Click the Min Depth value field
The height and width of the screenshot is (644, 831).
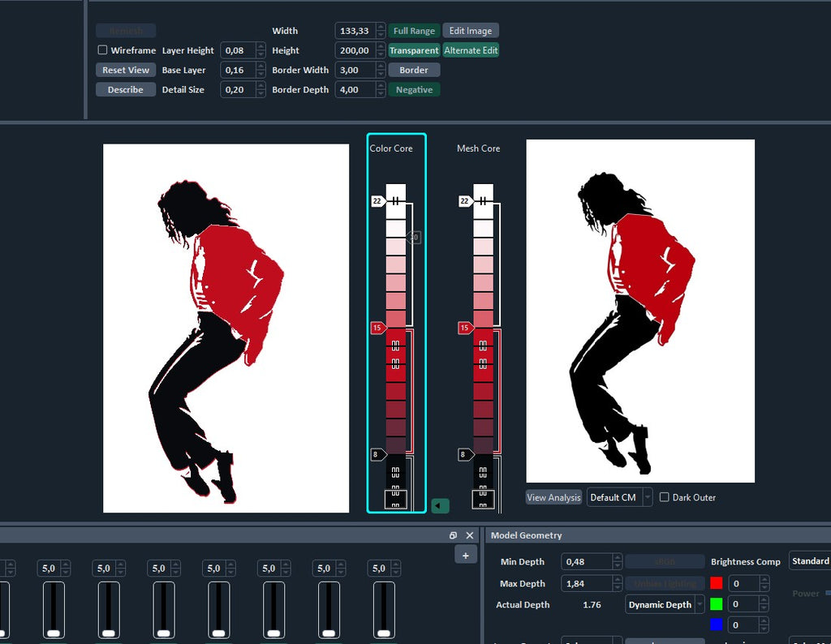pyautogui.click(x=587, y=561)
